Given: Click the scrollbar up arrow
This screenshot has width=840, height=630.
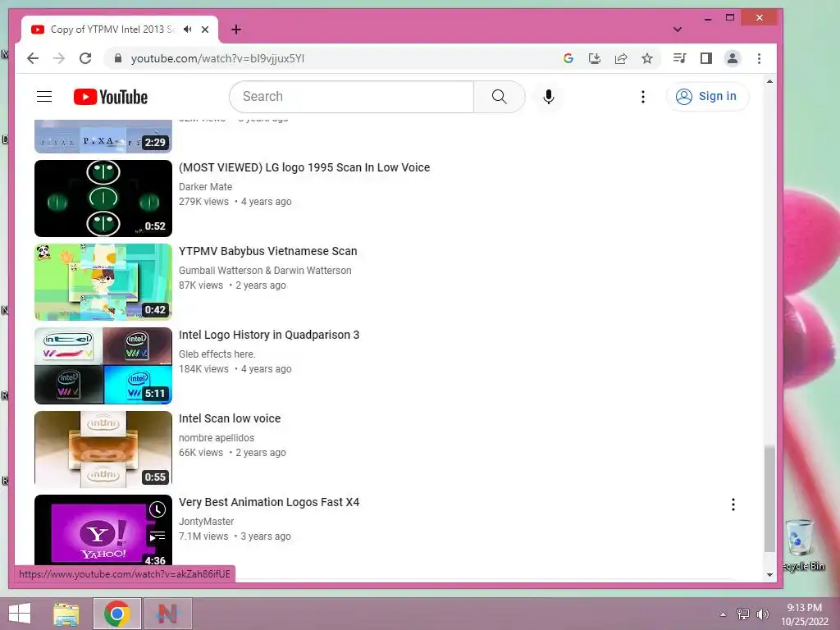Looking at the screenshot, I should pos(769,82).
